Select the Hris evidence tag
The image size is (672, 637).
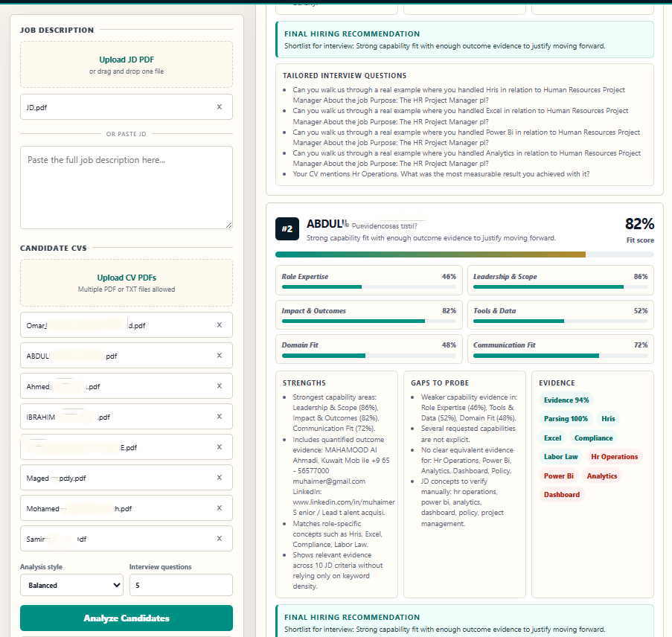tap(608, 419)
